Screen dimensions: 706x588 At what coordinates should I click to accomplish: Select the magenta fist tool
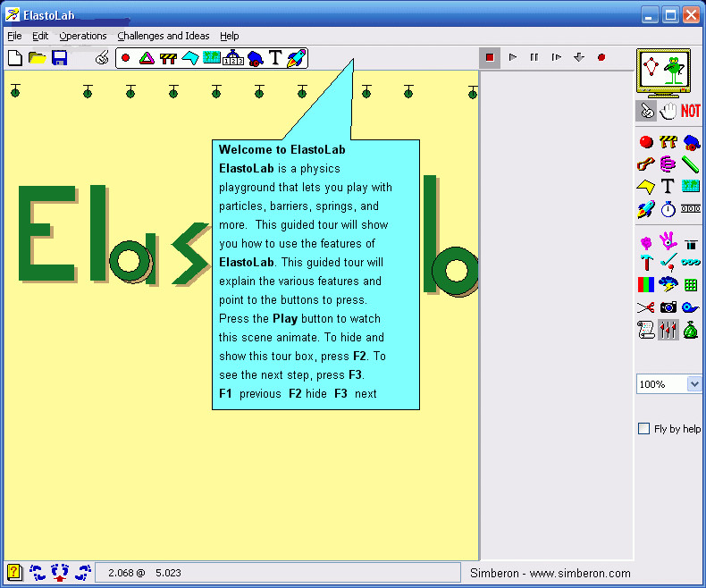pos(646,243)
